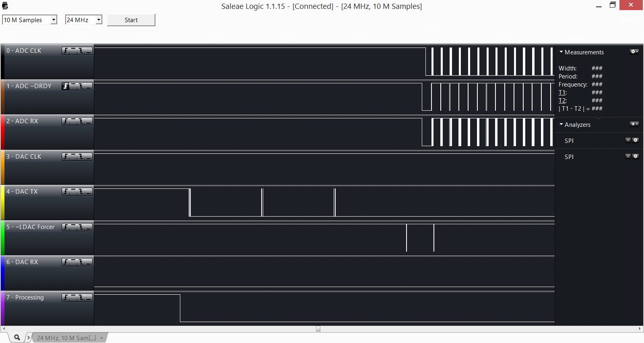Set rising edge trigger on DAC RX channel

[66, 262]
